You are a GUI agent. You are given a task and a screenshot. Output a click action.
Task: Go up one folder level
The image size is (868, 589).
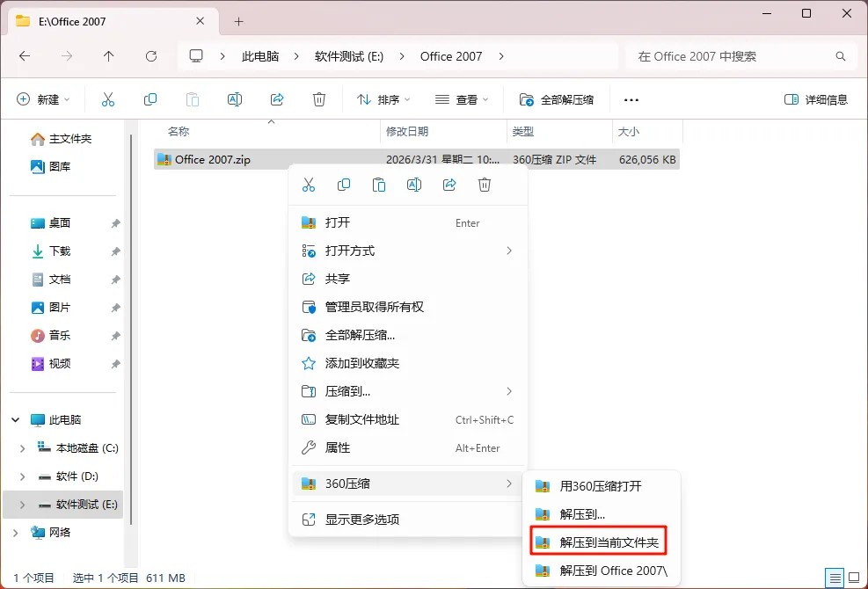click(x=108, y=56)
